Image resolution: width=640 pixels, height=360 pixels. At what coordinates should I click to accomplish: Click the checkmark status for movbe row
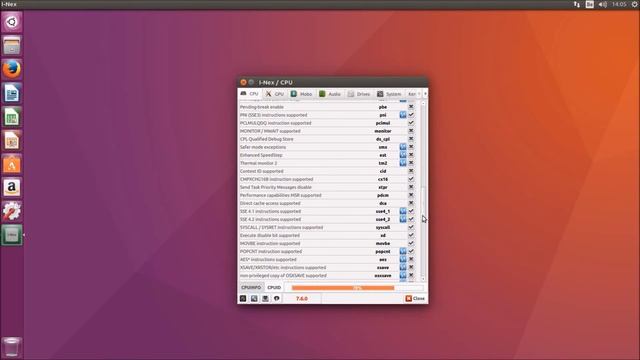tap(411, 243)
